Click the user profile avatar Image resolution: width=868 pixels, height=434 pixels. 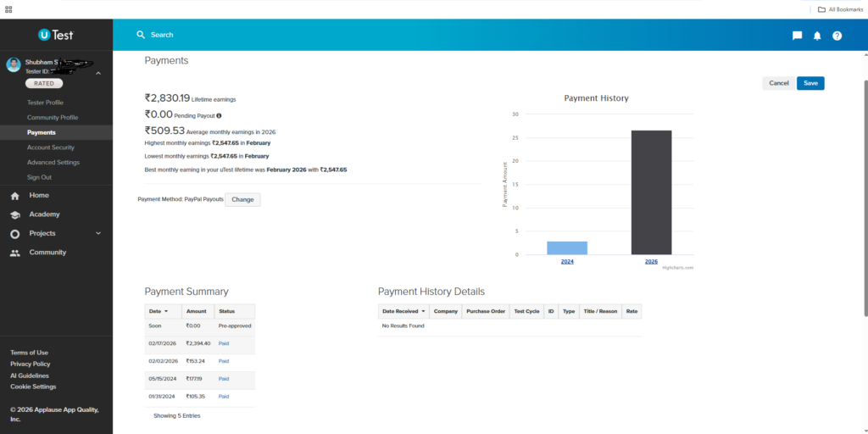[x=14, y=64]
